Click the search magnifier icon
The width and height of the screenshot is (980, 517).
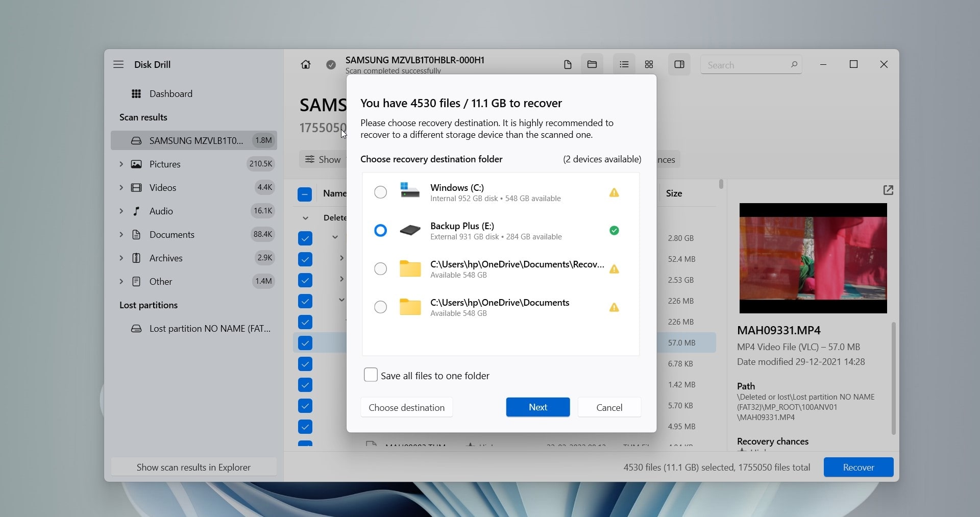[794, 65]
